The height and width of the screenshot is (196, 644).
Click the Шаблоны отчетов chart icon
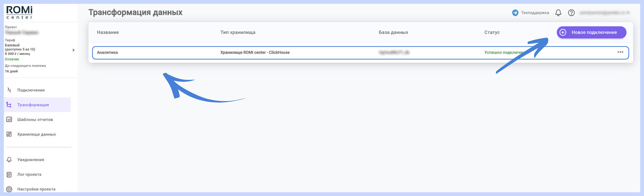click(x=9, y=119)
